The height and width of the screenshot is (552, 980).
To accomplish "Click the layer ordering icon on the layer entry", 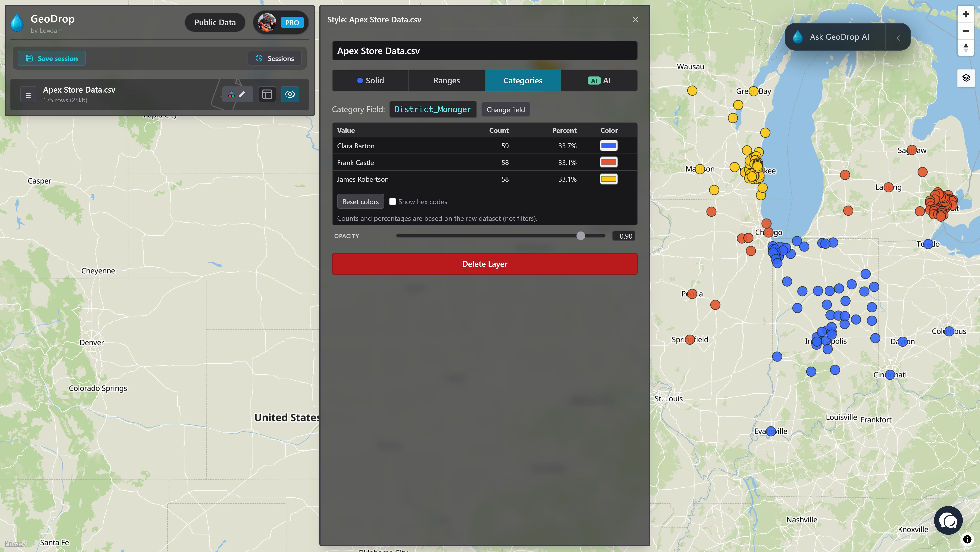I will pyautogui.click(x=28, y=94).
